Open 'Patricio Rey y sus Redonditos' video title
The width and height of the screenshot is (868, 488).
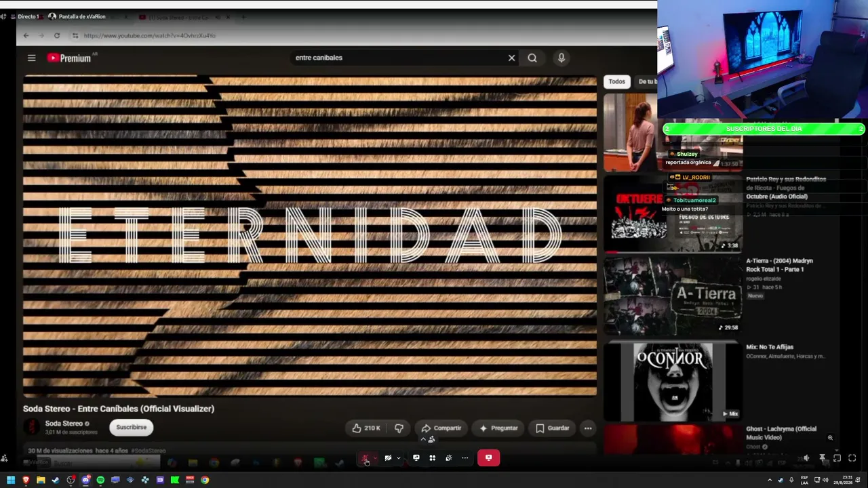click(786, 188)
